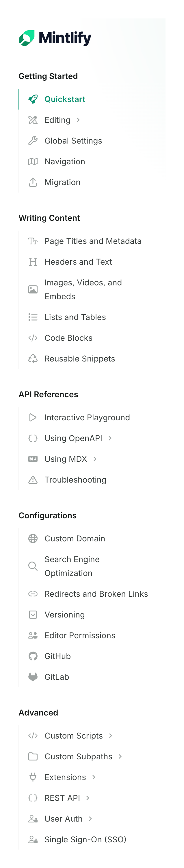Click the Global Settings wrench icon
The width and height of the screenshot is (184, 868).
(33, 140)
